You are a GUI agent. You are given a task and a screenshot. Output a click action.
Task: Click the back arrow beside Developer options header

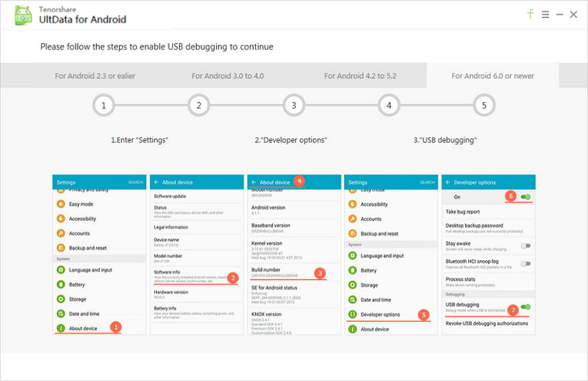point(448,182)
